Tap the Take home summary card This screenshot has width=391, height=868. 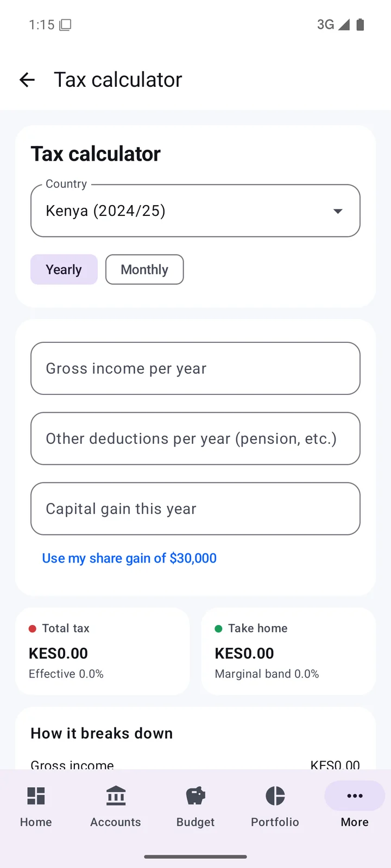[x=288, y=651]
